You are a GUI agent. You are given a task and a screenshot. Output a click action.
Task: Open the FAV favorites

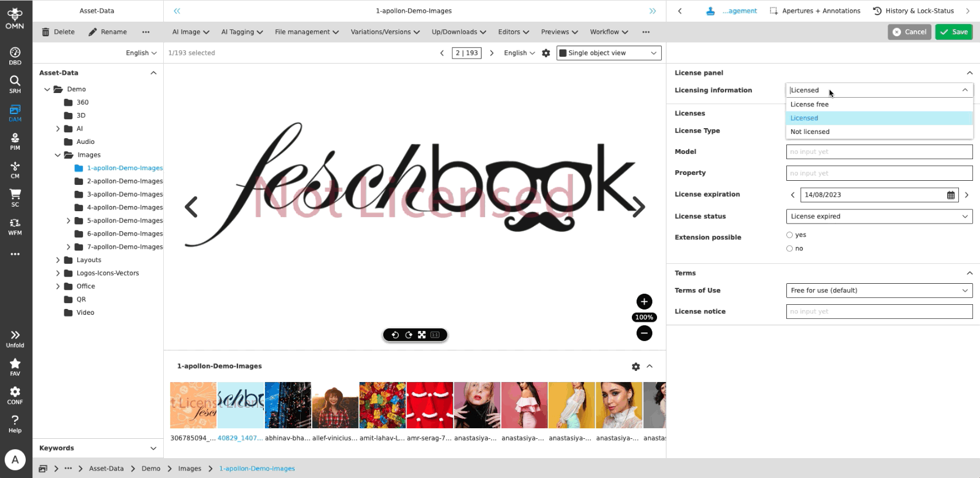tap(15, 367)
